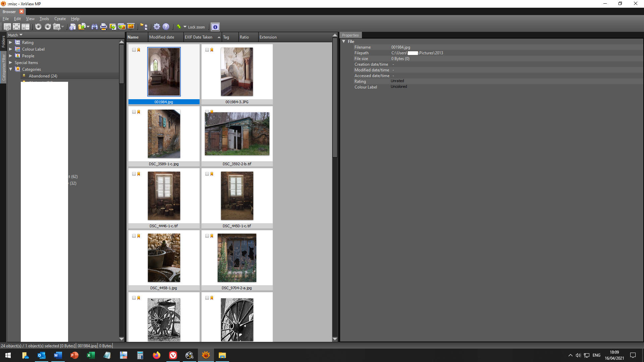Select the Abandoned (24) category

click(x=43, y=76)
